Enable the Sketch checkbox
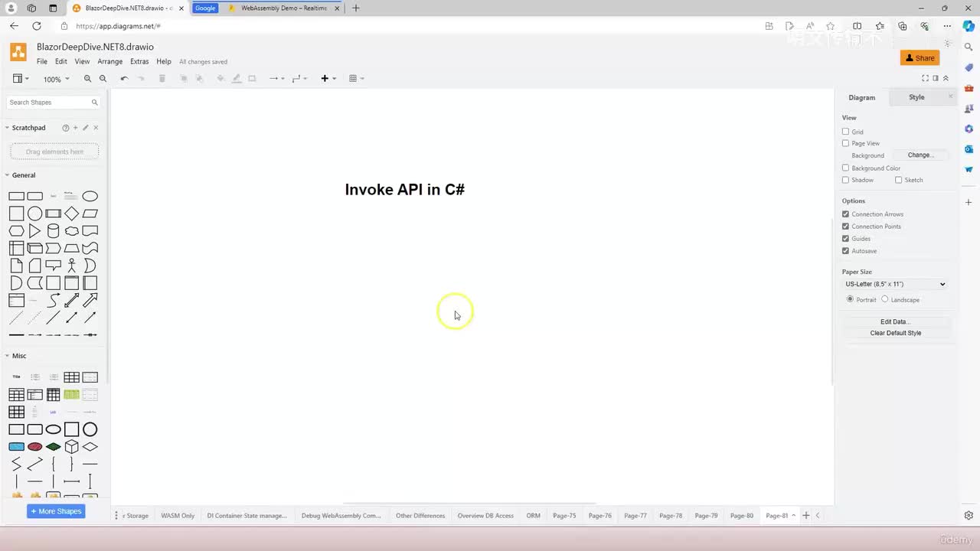 [898, 180]
